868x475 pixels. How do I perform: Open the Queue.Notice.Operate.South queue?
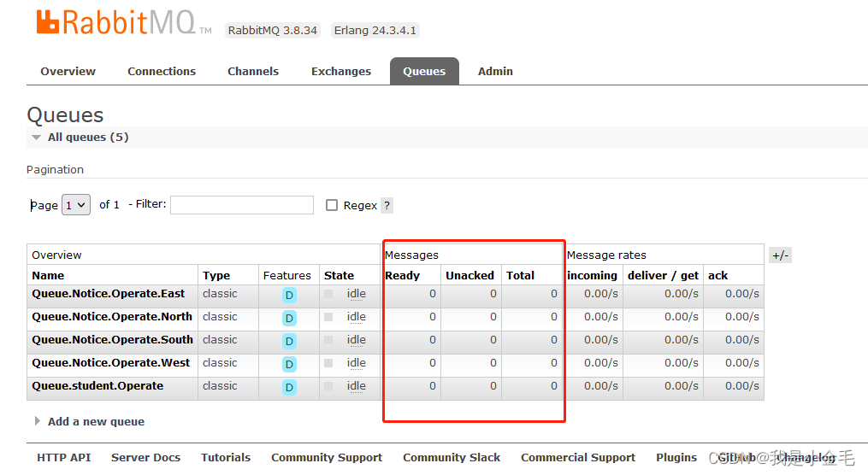112,340
